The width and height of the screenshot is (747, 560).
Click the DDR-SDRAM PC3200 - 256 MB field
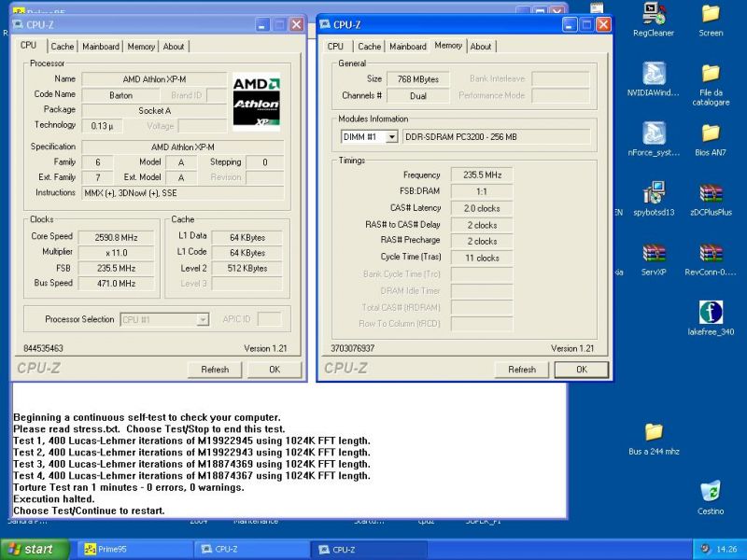click(x=497, y=137)
